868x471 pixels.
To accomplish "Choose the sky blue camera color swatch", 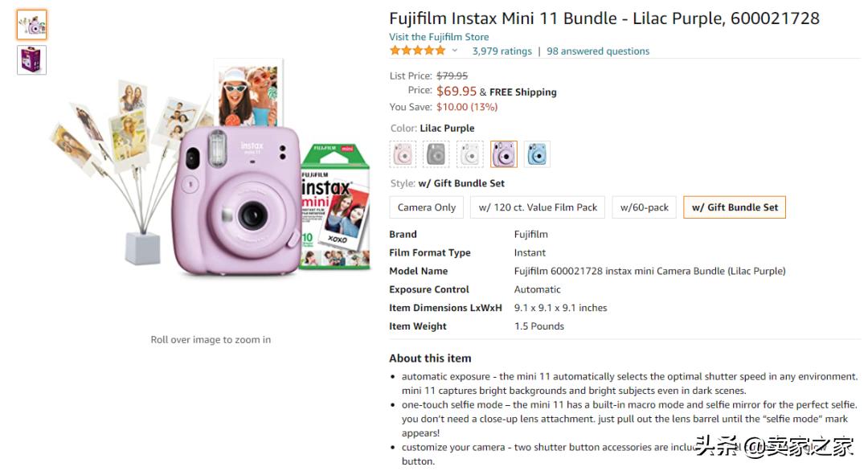I will tap(537, 154).
